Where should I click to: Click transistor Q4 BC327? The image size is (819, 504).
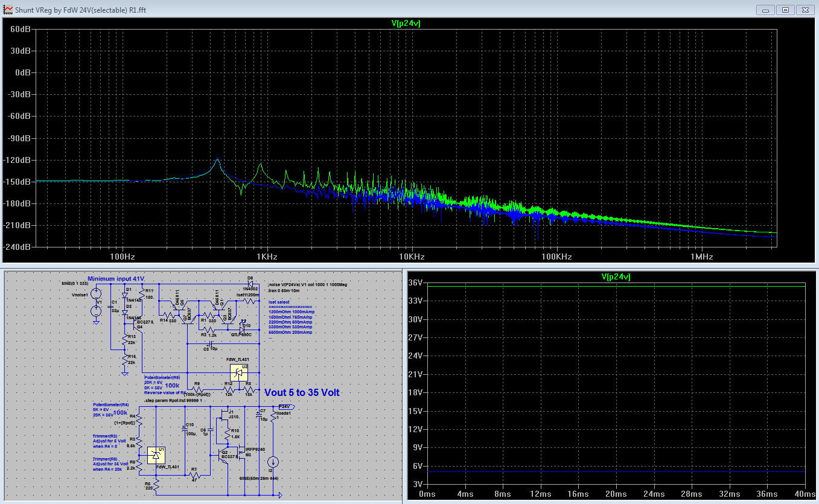[137, 324]
